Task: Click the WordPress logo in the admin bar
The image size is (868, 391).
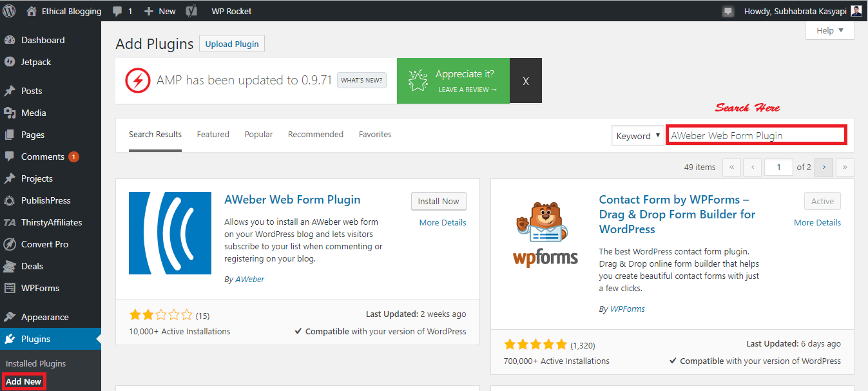Action: pos(9,10)
